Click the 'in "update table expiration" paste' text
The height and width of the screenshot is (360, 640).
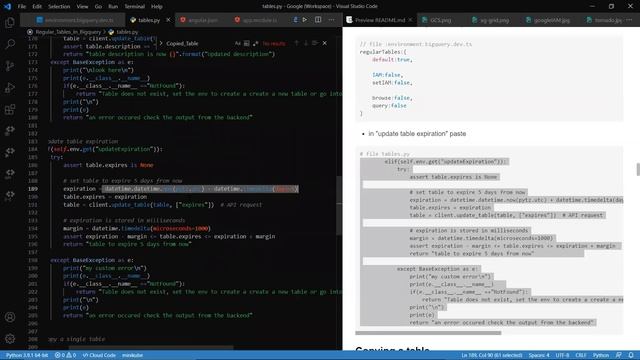(417, 133)
